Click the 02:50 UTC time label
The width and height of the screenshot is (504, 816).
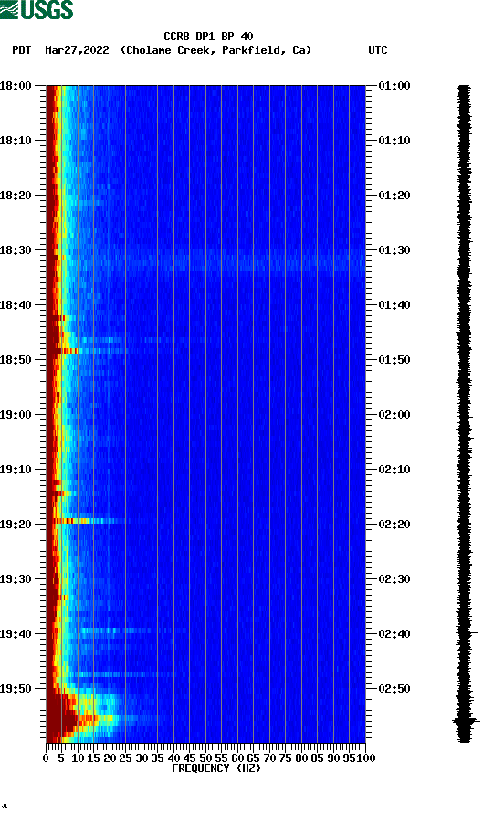[x=394, y=688]
